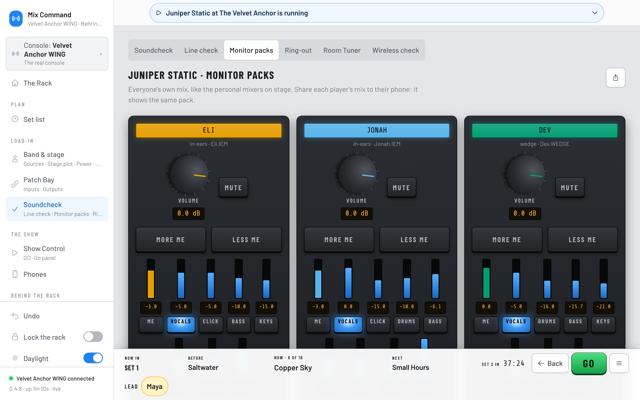This screenshot has height=400, width=640.
Task: Click the Show Control play icon
Action: point(15,253)
